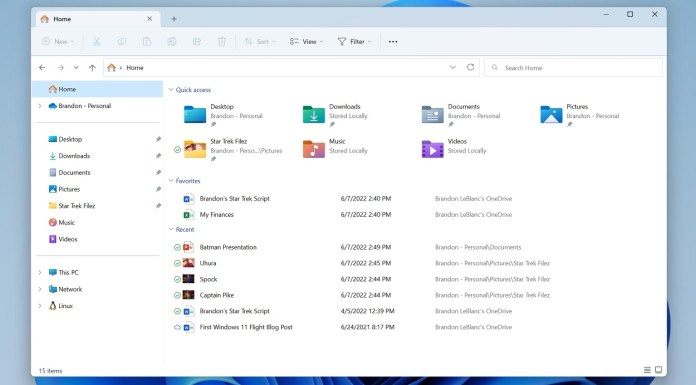
Task: Click the Search Home input field
Action: (573, 68)
